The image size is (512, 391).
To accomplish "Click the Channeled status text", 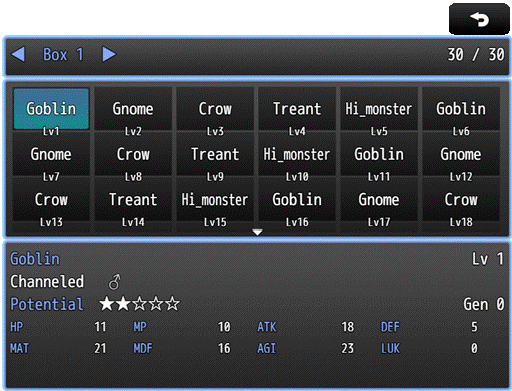I will point(47,282).
